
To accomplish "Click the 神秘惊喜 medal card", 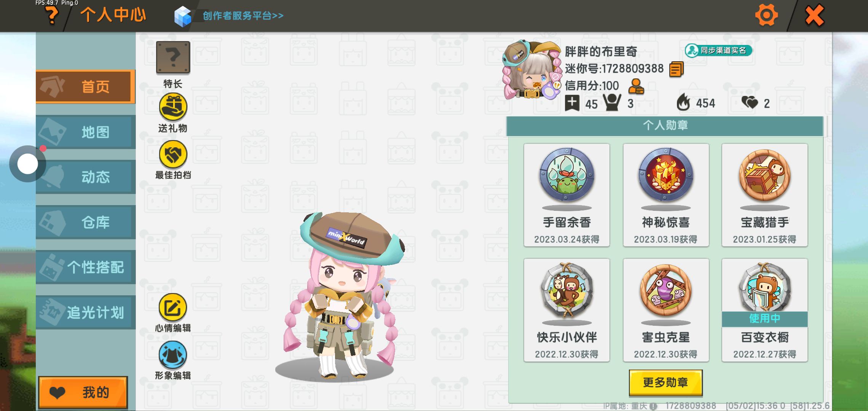I will pos(666,195).
